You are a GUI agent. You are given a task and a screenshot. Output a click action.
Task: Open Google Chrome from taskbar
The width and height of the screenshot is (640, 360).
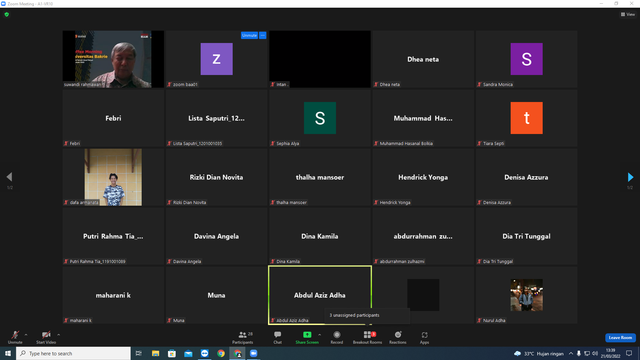[x=221, y=353]
